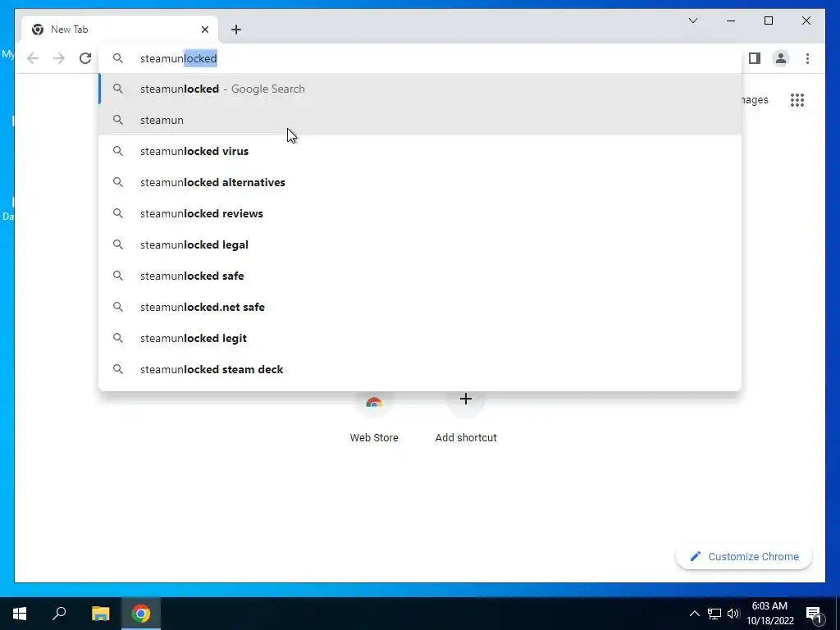Viewport: 840px width, 630px height.
Task: Open the profile avatar icon
Action: click(781, 58)
